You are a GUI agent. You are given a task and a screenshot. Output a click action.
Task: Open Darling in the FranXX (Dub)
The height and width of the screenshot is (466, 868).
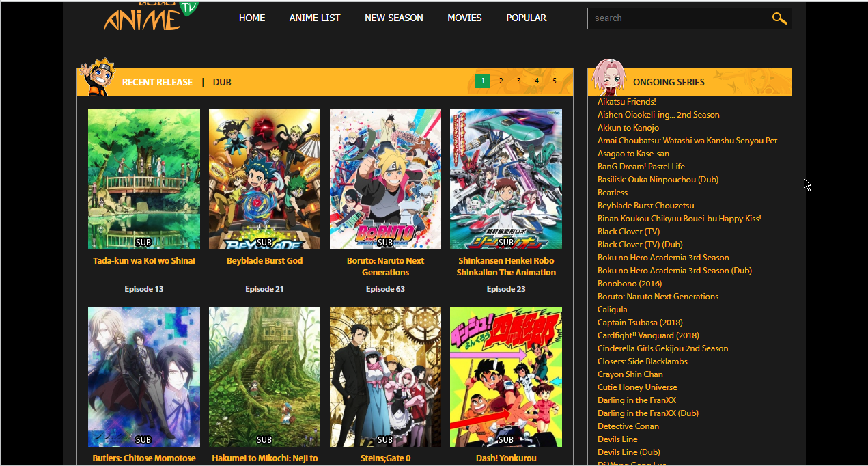[648, 413]
